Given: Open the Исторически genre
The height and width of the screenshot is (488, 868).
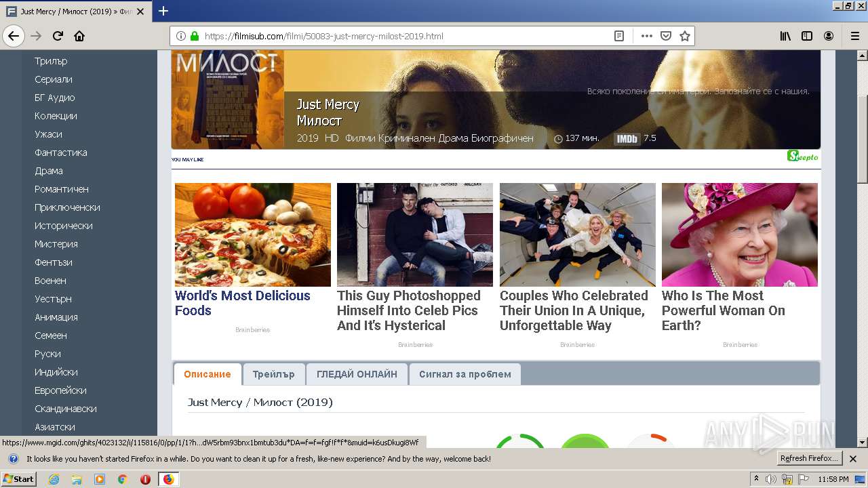Looking at the screenshot, I should pyautogui.click(x=64, y=226).
